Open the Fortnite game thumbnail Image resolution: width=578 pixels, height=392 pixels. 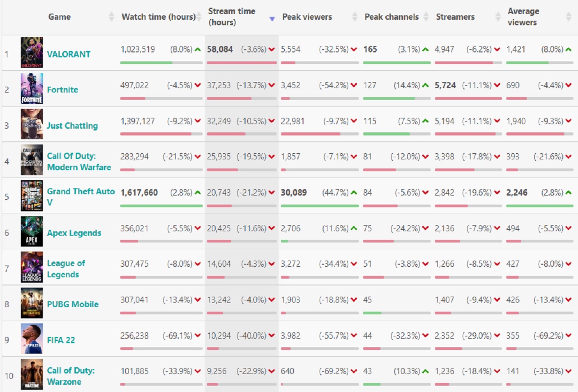pyautogui.click(x=32, y=89)
